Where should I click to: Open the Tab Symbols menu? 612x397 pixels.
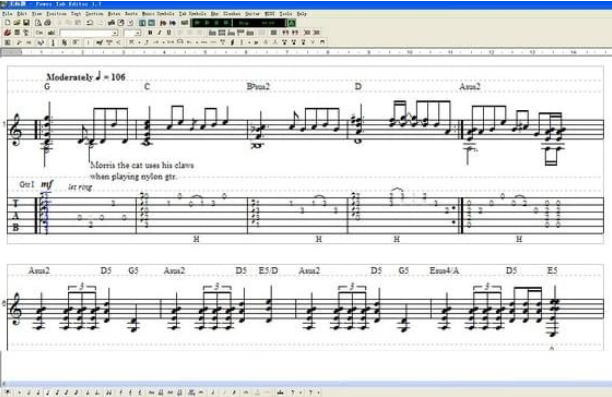[x=192, y=14]
